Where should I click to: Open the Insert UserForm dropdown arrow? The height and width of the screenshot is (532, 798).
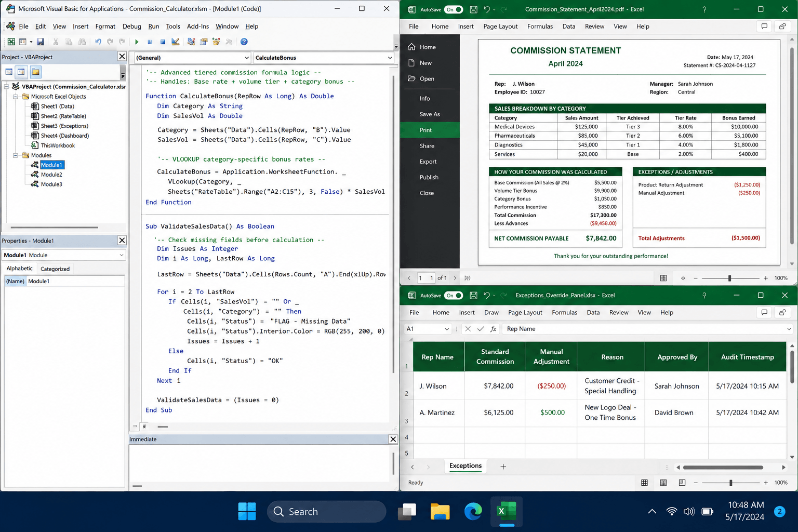[x=31, y=42]
